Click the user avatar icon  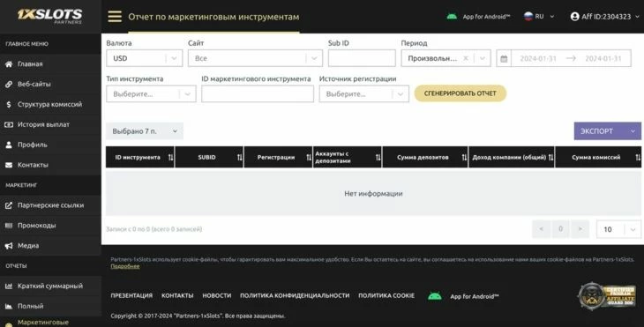click(574, 17)
